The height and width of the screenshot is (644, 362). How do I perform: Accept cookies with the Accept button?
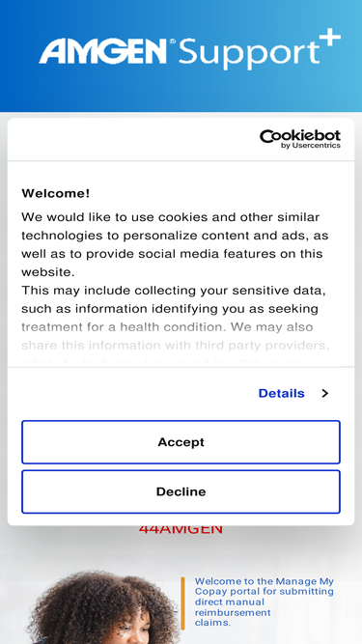(181, 442)
